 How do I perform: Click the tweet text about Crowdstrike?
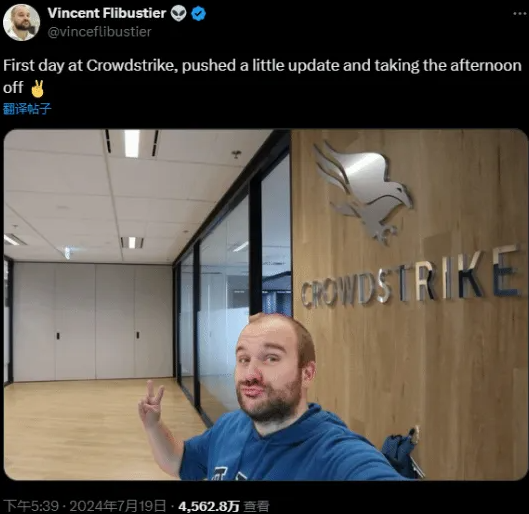tap(262, 76)
